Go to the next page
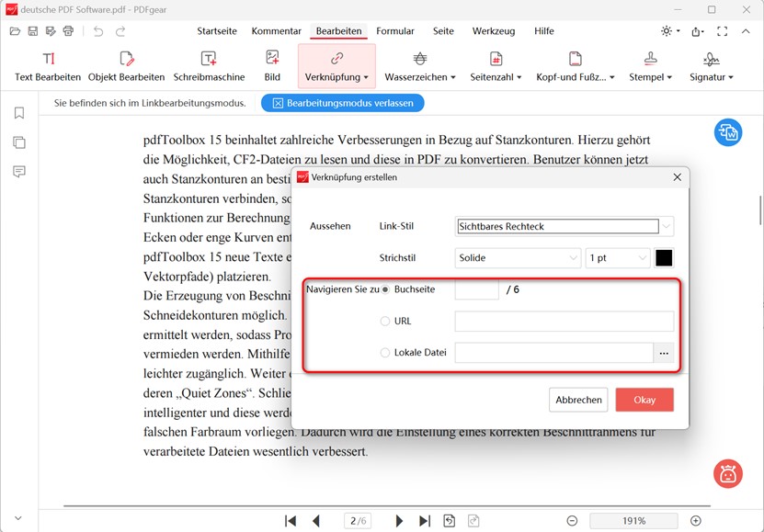 click(399, 521)
